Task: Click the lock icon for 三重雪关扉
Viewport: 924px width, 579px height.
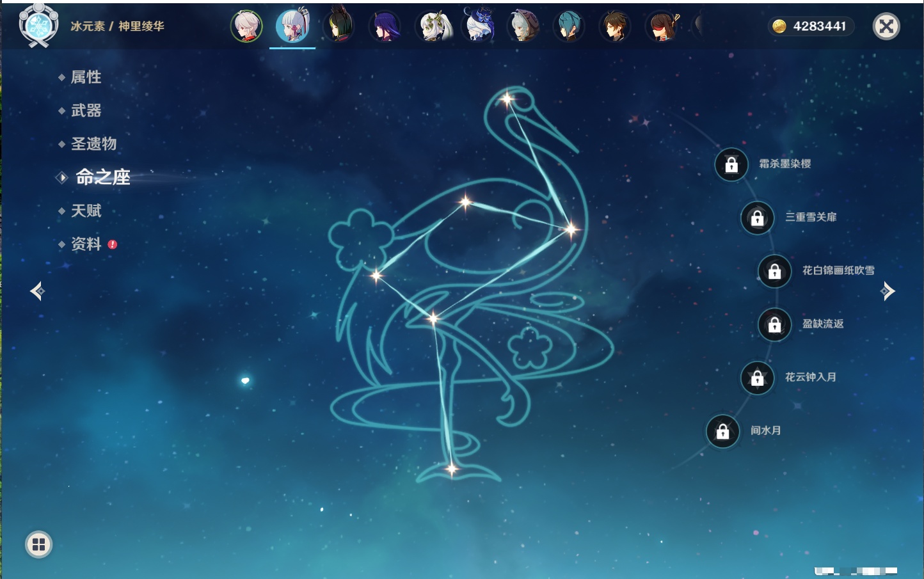Action: (757, 218)
